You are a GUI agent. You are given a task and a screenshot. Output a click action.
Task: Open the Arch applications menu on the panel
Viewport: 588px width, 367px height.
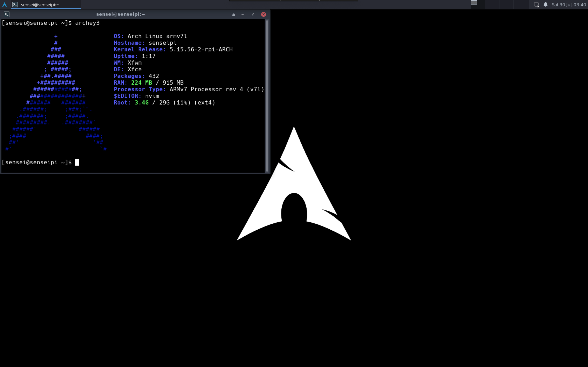coord(4,4)
